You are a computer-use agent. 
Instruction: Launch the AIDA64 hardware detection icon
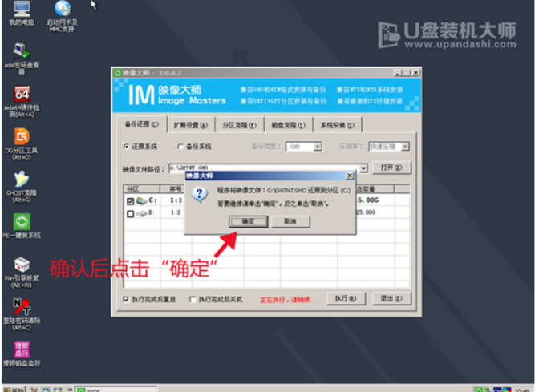[22, 95]
